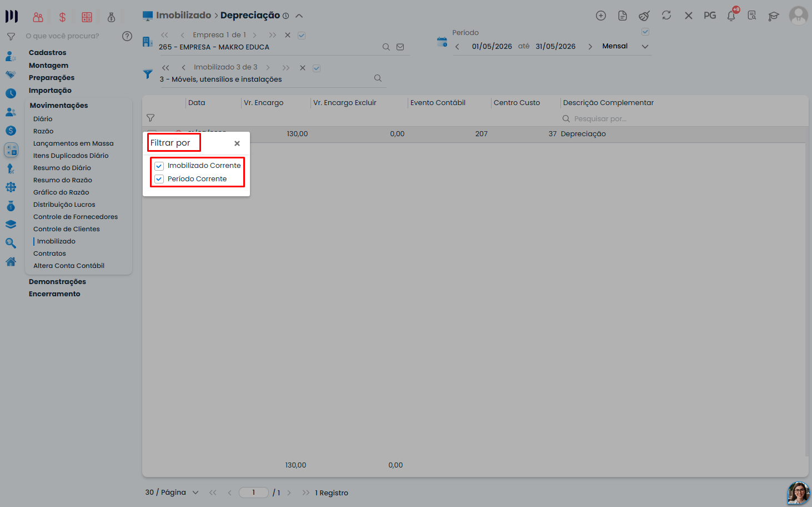The width and height of the screenshot is (812, 507).
Task: Open the Período calendar icon
Action: [x=442, y=42]
